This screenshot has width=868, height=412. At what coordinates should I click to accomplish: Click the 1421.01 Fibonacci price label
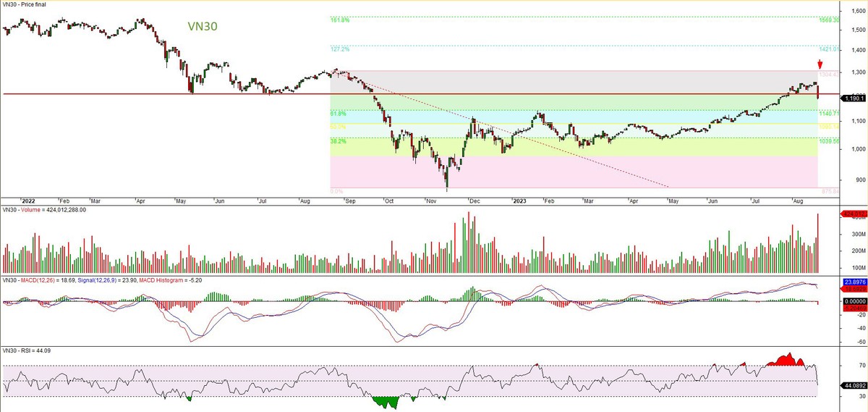(828, 49)
